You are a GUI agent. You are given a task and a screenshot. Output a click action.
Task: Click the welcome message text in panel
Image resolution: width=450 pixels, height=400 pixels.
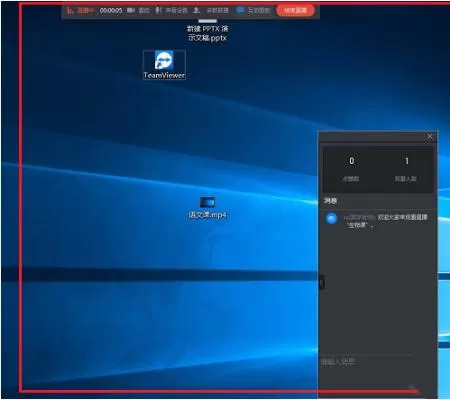386,221
